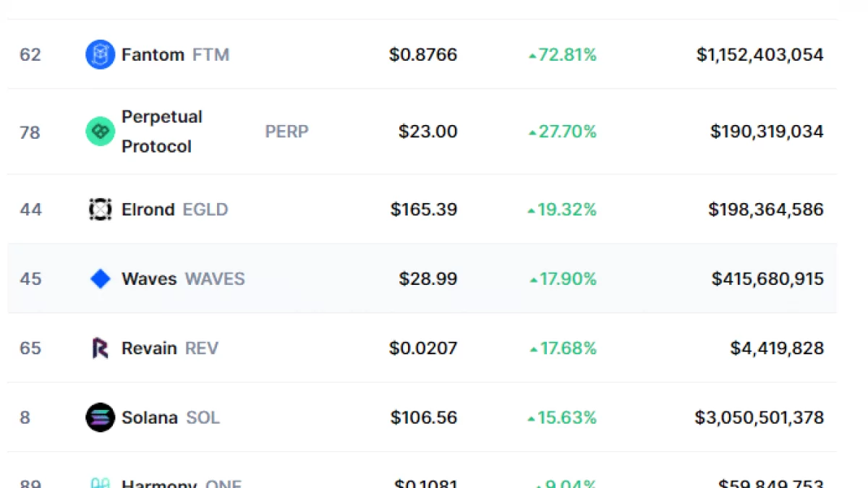Viewport: 868px width, 488px height.
Task: Click the Fantom coin logo icon
Action: point(100,55)
